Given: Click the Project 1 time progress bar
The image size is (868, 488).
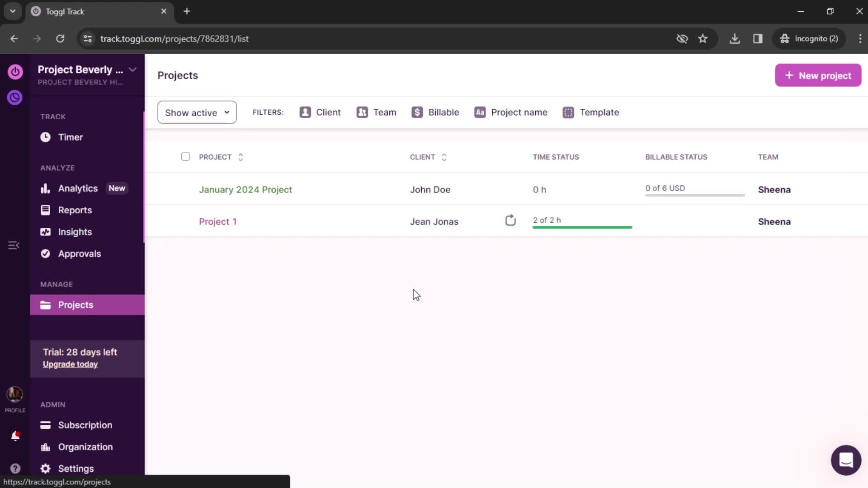Looking at the screenshot, I should pos(582,227).
